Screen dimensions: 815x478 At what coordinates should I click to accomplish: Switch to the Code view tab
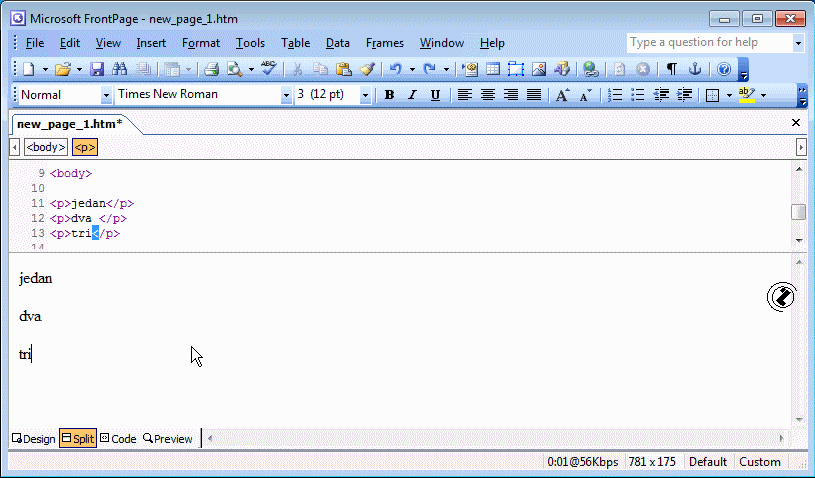point(118,439)
